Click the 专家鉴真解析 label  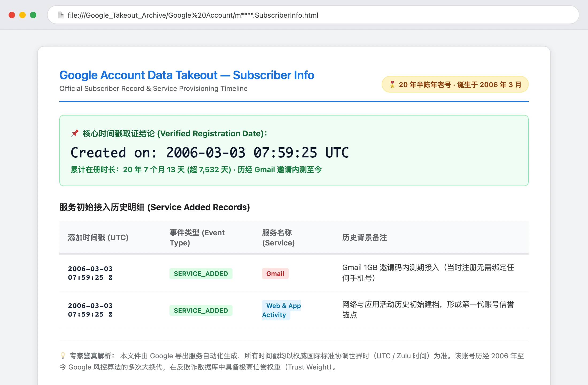pos(92,356)
